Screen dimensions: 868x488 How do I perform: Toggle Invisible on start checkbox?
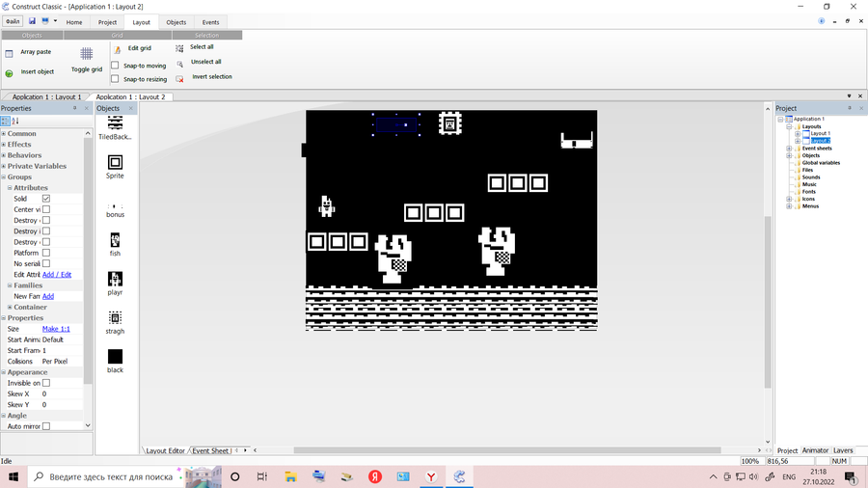tap(46, 383)
